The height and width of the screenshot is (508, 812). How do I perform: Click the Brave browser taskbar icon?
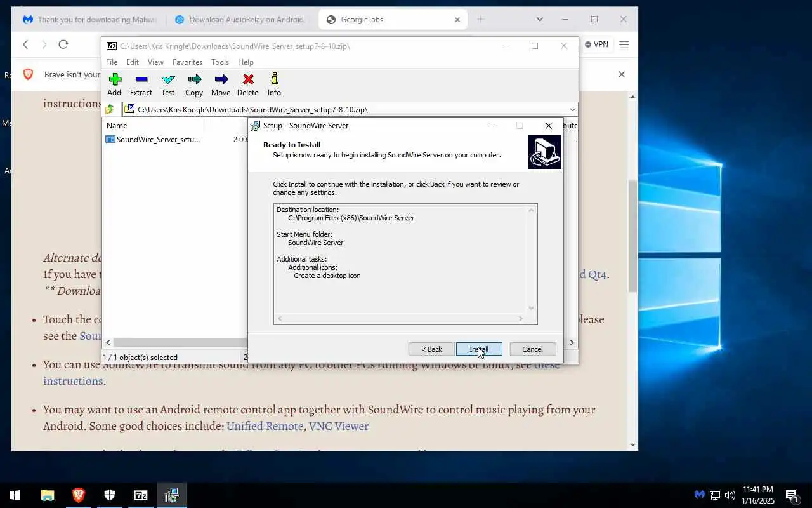[79, 495]
